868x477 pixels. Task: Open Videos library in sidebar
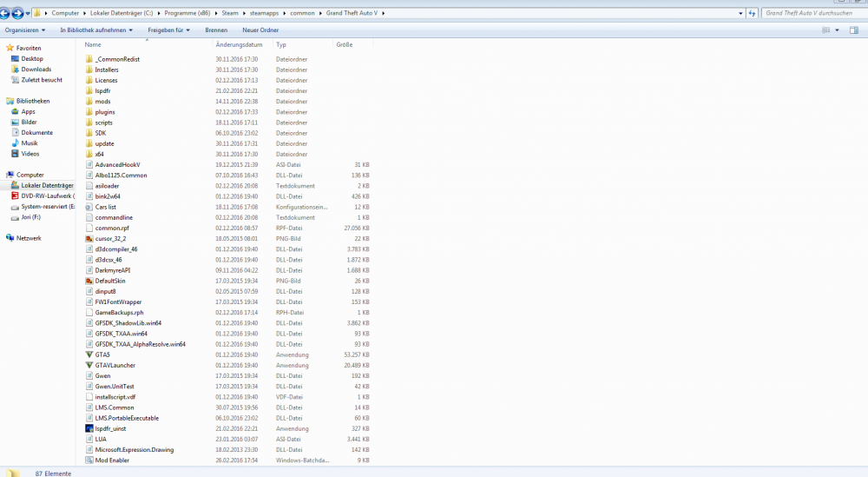pos(30,154)
